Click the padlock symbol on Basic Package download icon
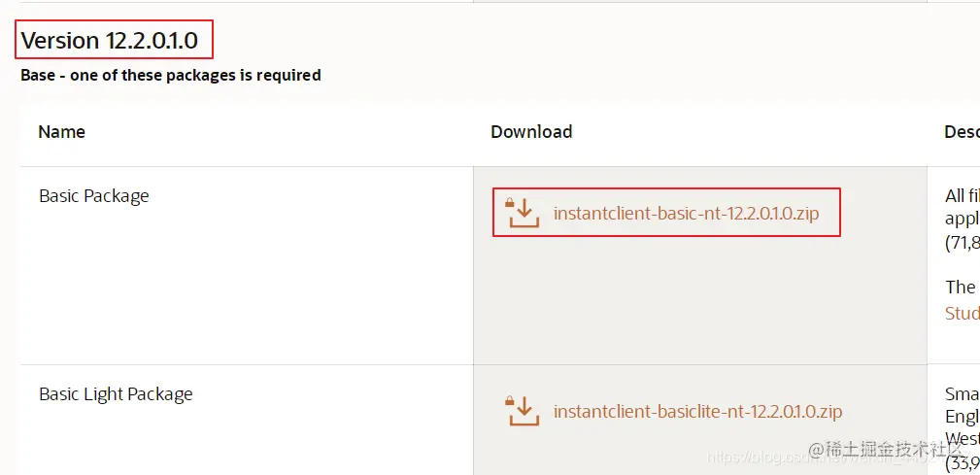The width and height of the screenshot is (980, 475). point(510,203)
